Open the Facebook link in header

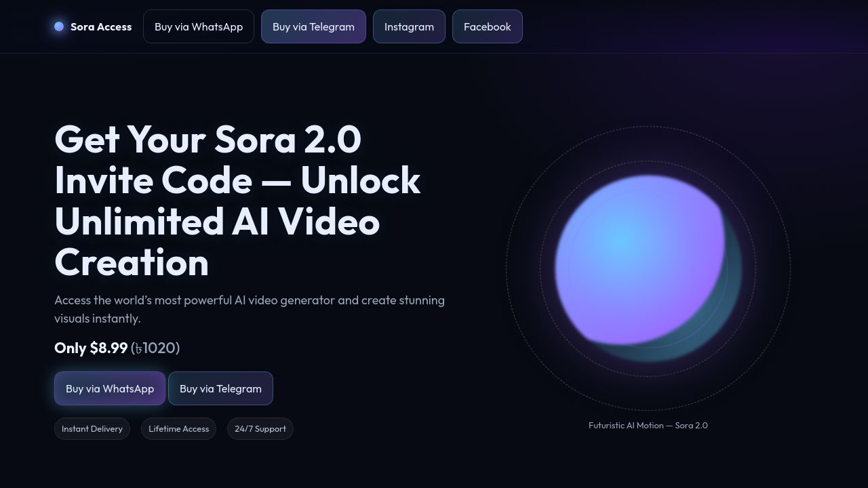(488, 26)
